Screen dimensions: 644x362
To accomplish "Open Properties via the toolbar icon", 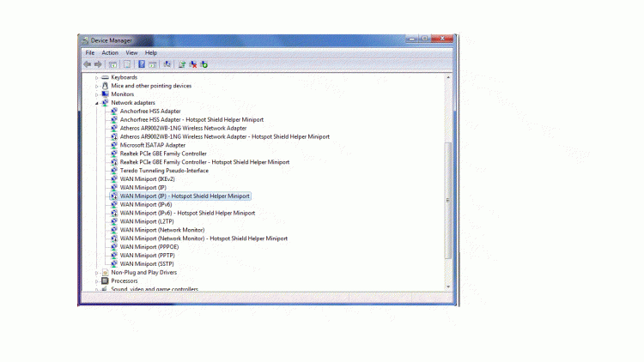I will pos(127,64).
